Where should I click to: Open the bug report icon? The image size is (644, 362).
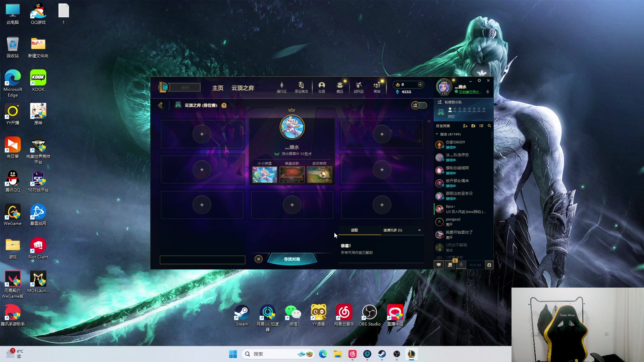click(489, 265)
